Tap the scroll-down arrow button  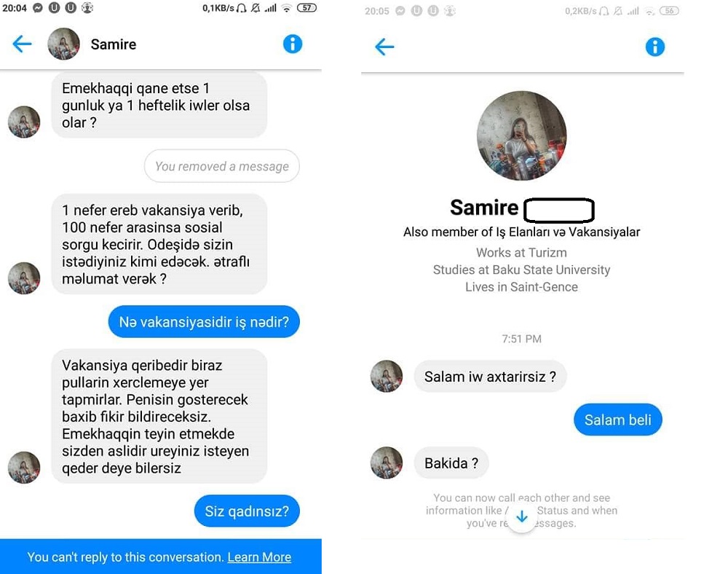pyautogui.click(x=522, y=516)
